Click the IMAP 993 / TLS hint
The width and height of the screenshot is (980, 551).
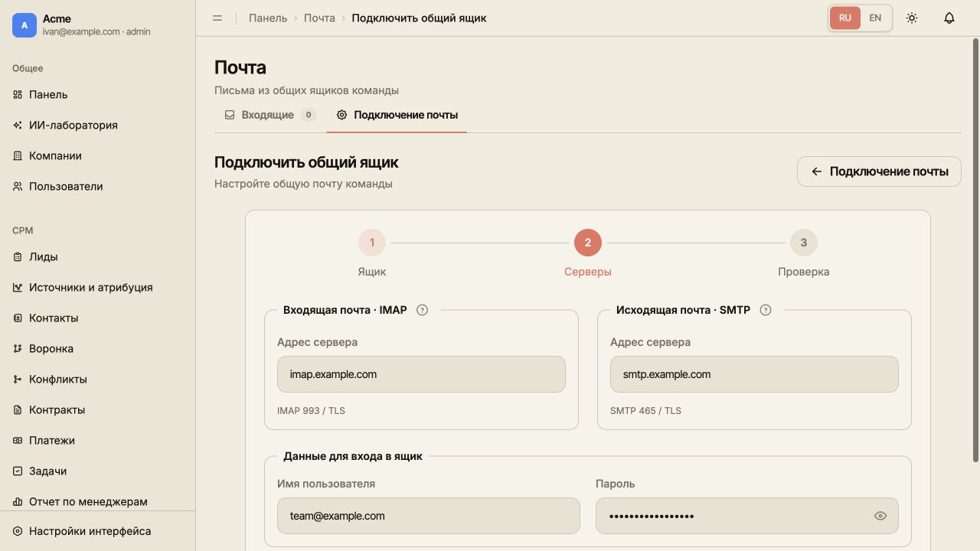tap(311, 411)
